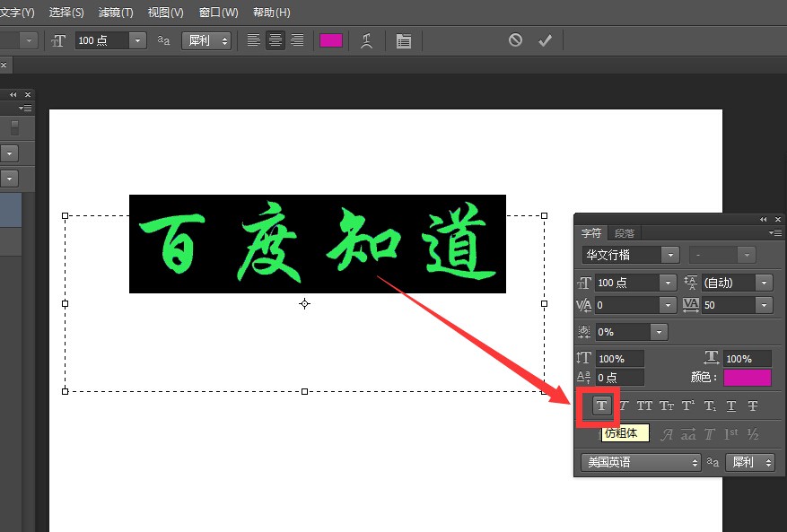The height and width of the screenshot is (532, 787).
Task: Click the stylistic alternates aa icon
Action: tap(688, 434)
